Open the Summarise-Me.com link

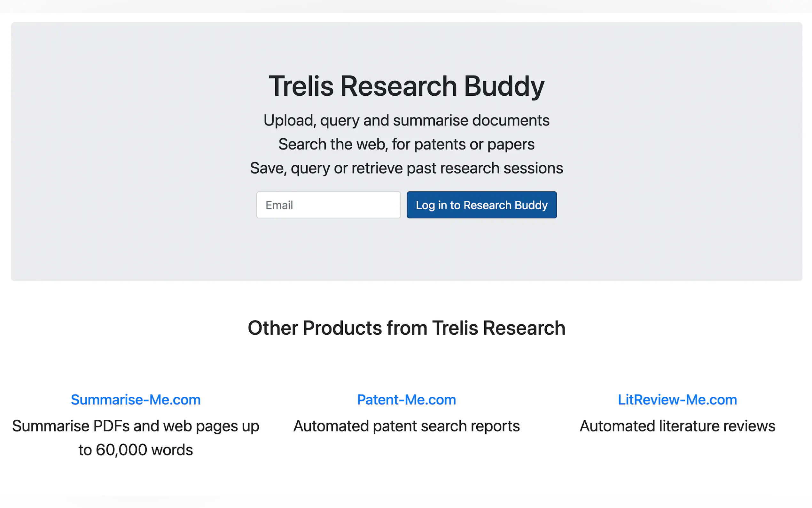click(x=136, y=400)
